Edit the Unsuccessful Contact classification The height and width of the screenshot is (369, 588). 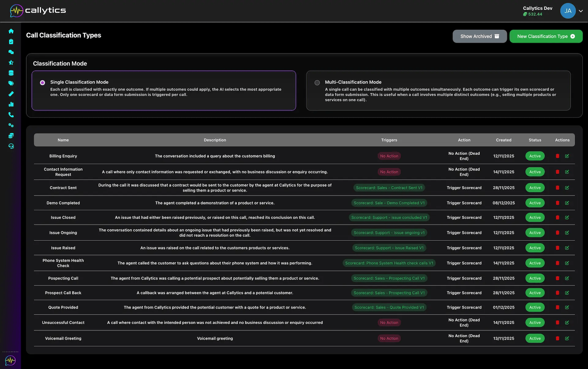pos(567,322)
